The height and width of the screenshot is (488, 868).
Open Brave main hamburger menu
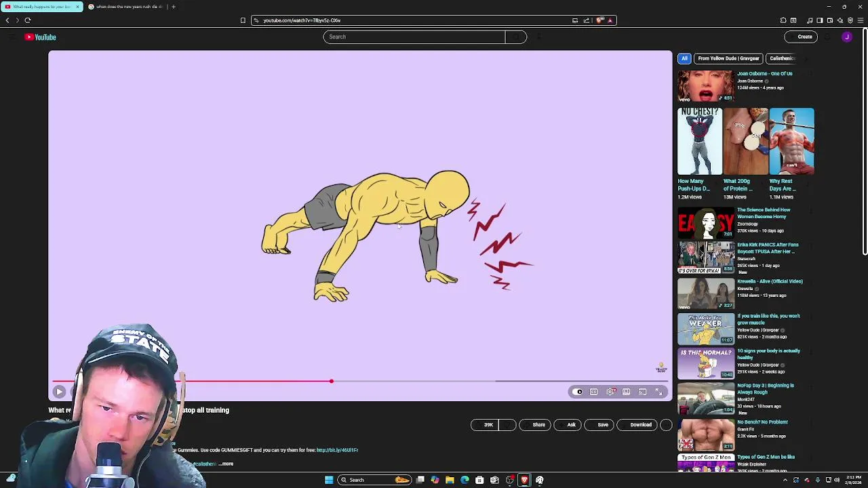click(x=861, y=20)
